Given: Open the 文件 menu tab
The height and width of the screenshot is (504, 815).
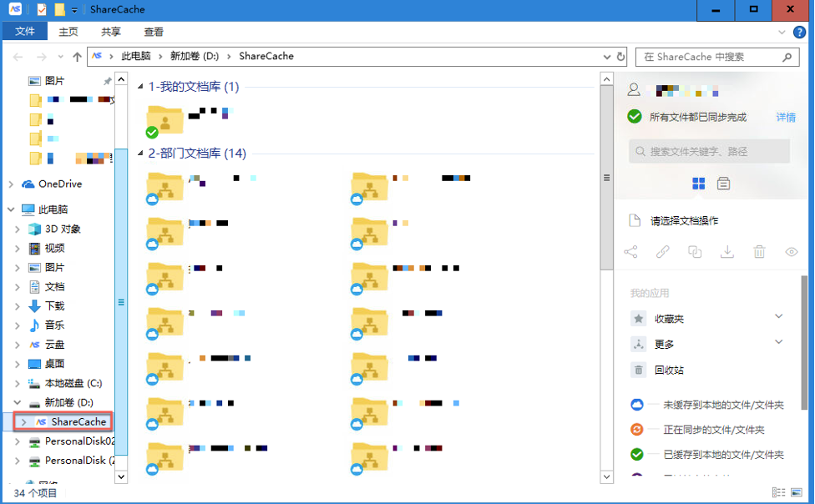Looking at the screenshot, I should tap(25, 32).
